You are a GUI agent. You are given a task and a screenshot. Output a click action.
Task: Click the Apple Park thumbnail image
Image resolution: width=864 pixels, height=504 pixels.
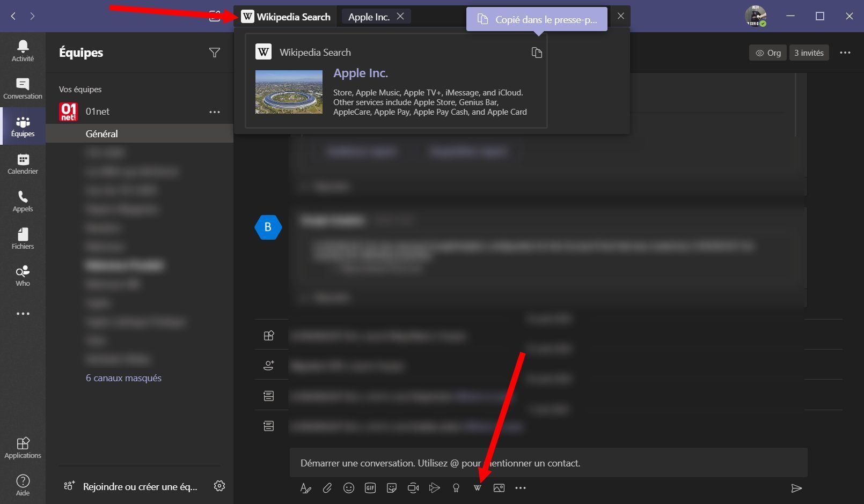tap(289, 92)
